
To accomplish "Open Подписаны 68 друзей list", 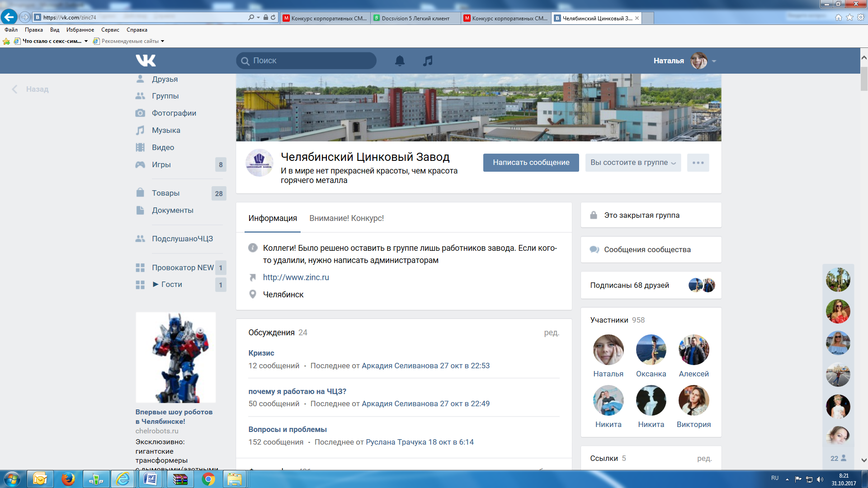I will tap(651, 285).
